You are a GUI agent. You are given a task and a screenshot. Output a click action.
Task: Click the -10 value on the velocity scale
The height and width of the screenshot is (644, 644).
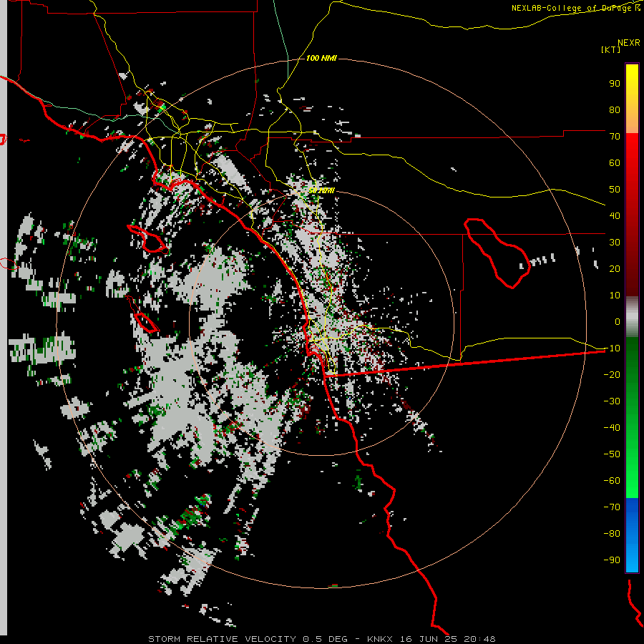tap(612, 348)
